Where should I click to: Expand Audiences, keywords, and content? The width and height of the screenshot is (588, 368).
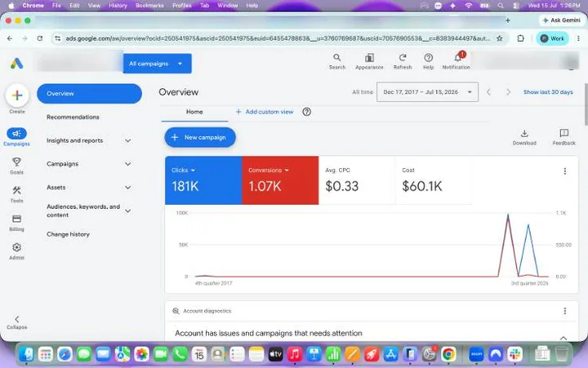[x=128, y=211]
